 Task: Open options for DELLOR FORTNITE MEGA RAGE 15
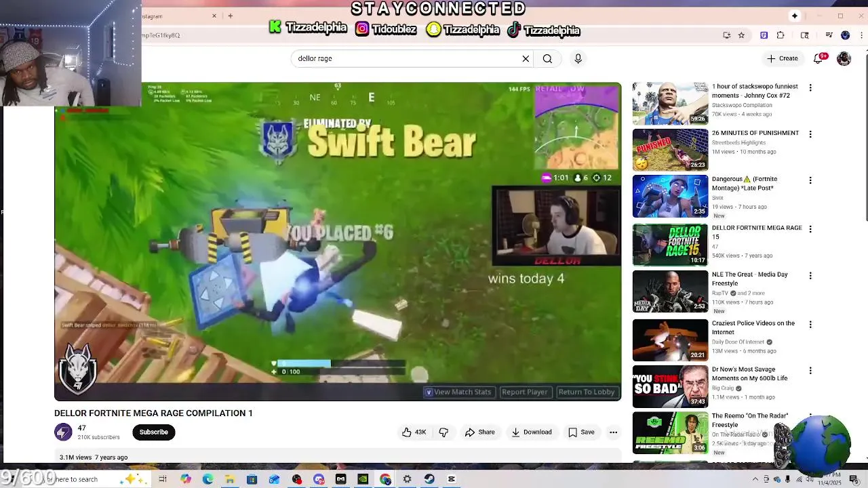tap(810, 229)
